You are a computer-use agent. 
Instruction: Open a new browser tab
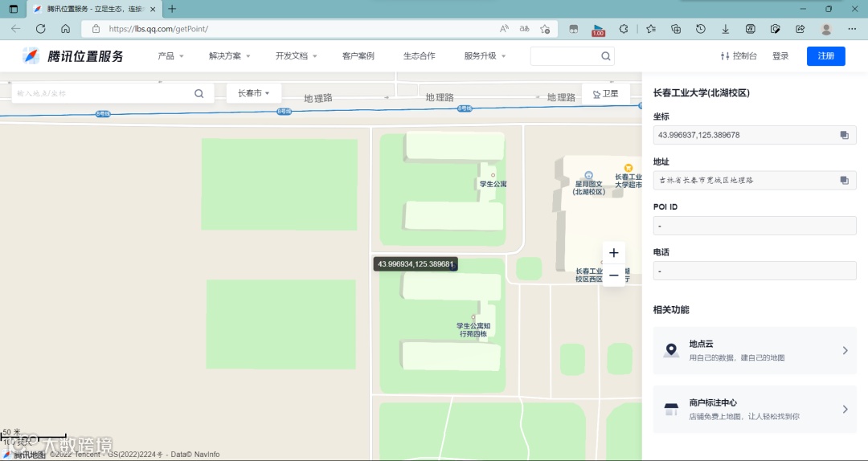coord(172,9)
